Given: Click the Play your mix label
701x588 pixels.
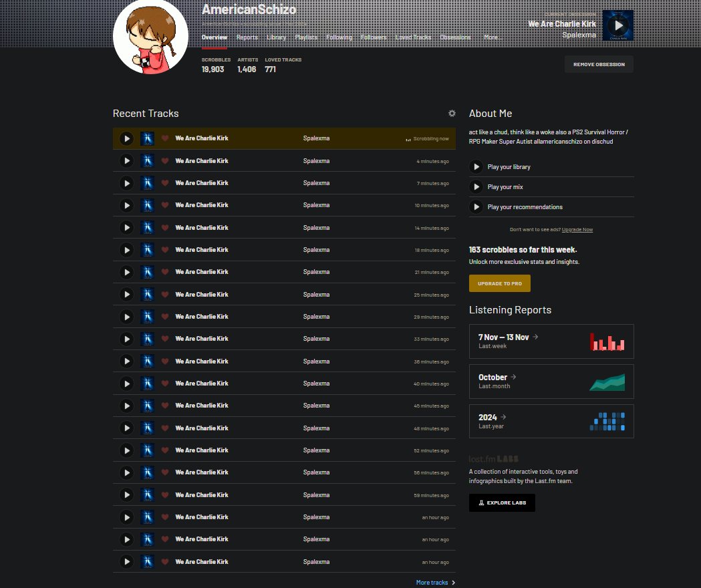Looking at the screenshot, I should click(505, 187).
